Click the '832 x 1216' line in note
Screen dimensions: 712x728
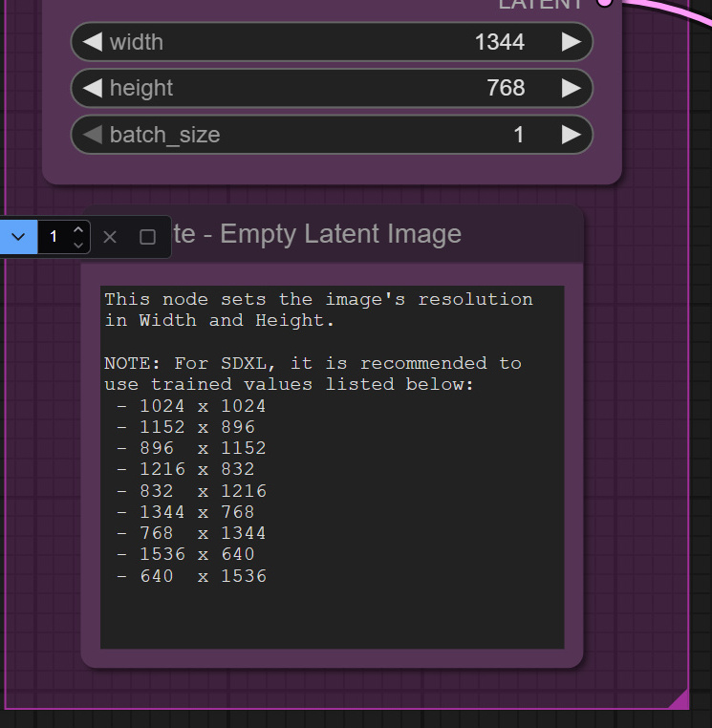pos(203,491)
